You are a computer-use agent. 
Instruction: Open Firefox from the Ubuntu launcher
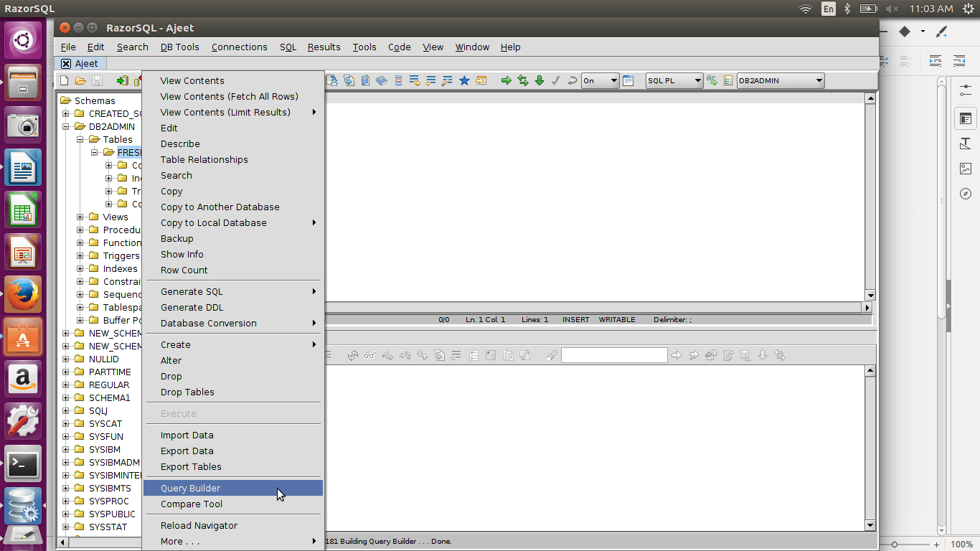pyautogui.click(x=23, y=294)
